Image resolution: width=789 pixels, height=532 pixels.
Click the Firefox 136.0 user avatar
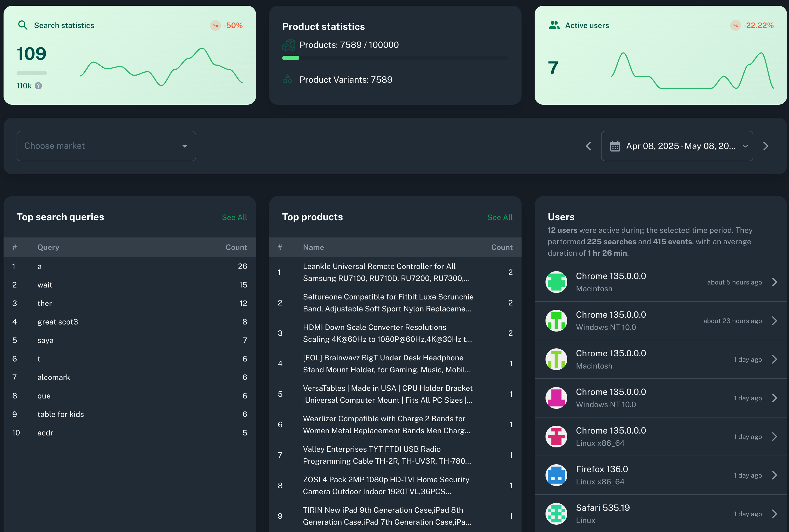point(556,475)
